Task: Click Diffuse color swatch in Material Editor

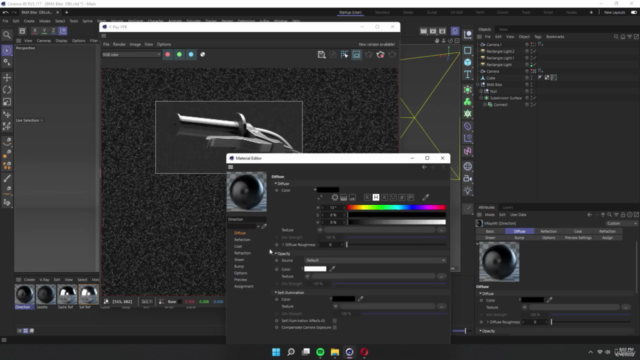Action: click(x=328, y=190)
